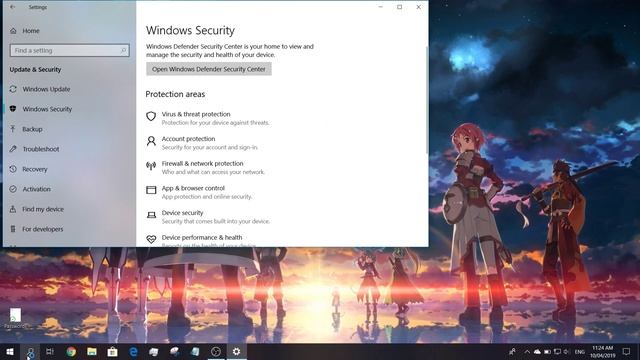The image size is (640, 360).
Task: Click the Find my device person icon
Action: (13, 209)
